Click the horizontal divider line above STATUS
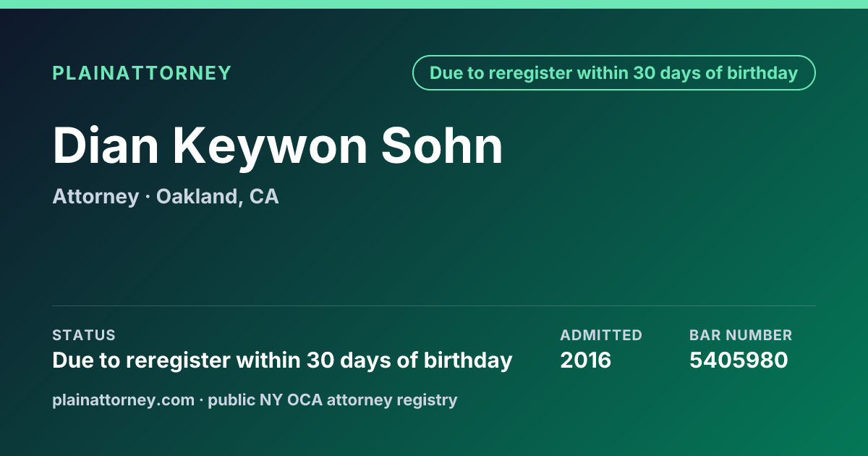Screen dimensions: 868x456 point(434,305)
